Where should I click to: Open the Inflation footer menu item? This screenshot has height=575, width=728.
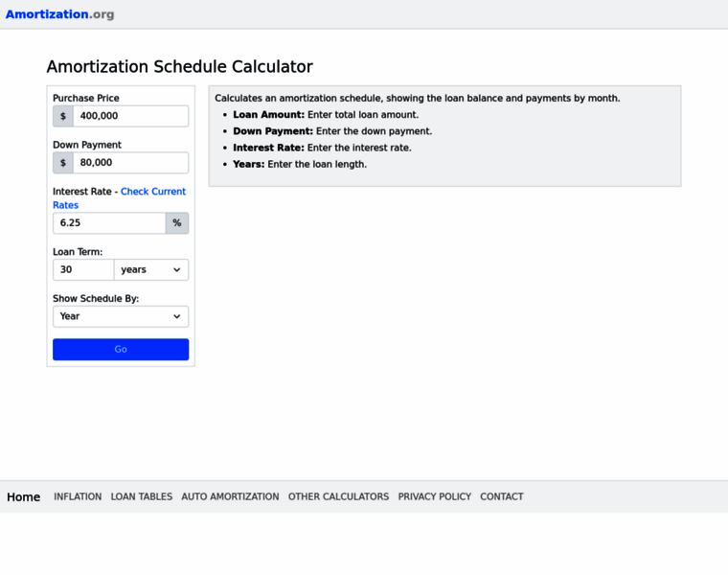[x=78, y=497]
